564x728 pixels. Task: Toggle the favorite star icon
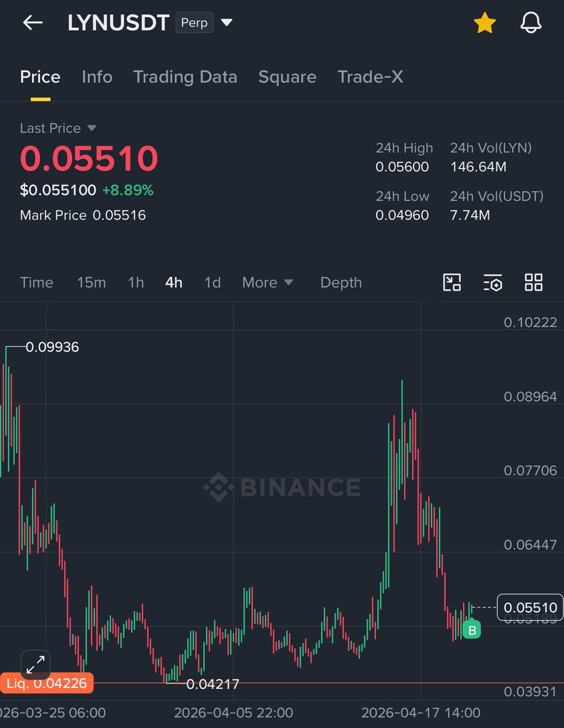485,23
